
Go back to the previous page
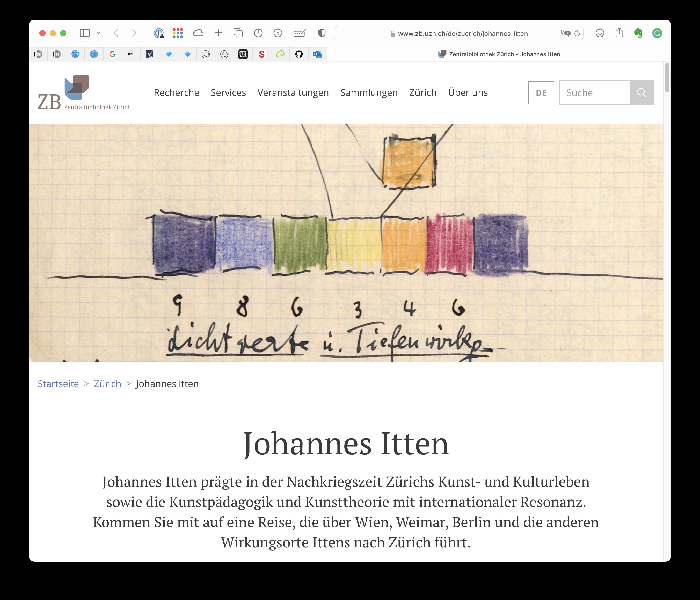(x=116, y=33)
